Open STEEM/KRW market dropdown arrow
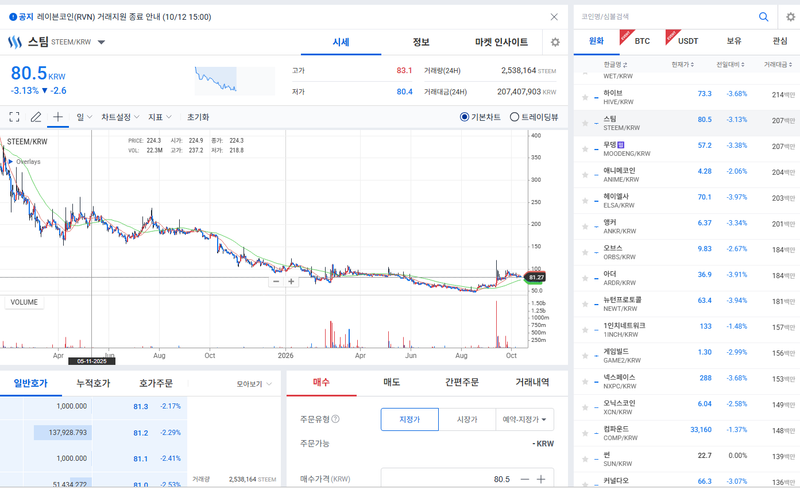This screenshot has width=800, height=488. pos(101,42)
